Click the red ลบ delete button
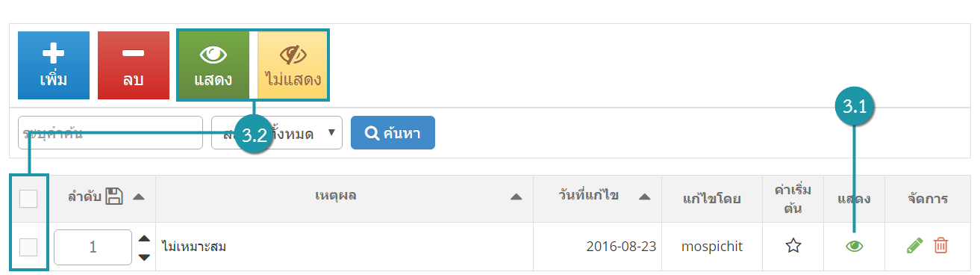 [x=134, y=66]
